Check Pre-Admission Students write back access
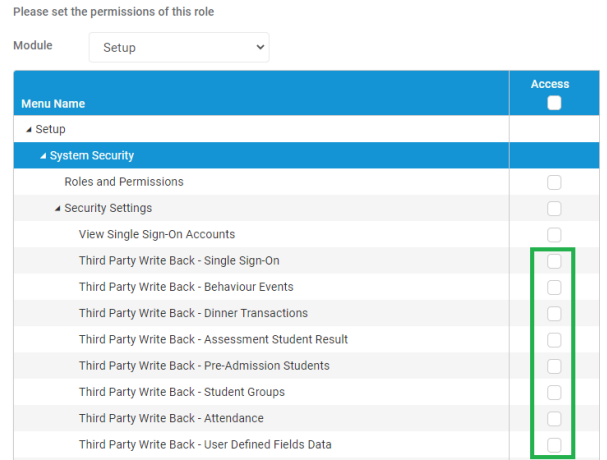The width and height of the screenshot is (607, 460). pyautogui.click(x=554, y=366)
